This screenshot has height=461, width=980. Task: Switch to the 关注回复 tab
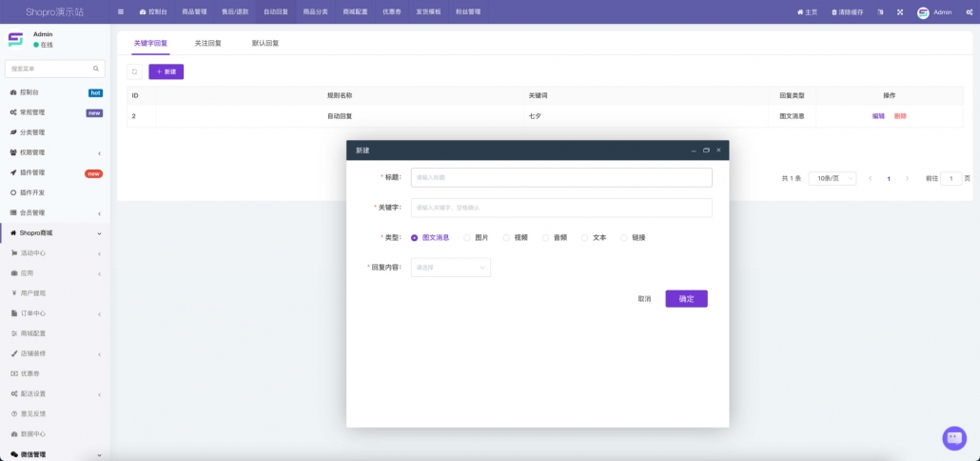tap(208, 44)
